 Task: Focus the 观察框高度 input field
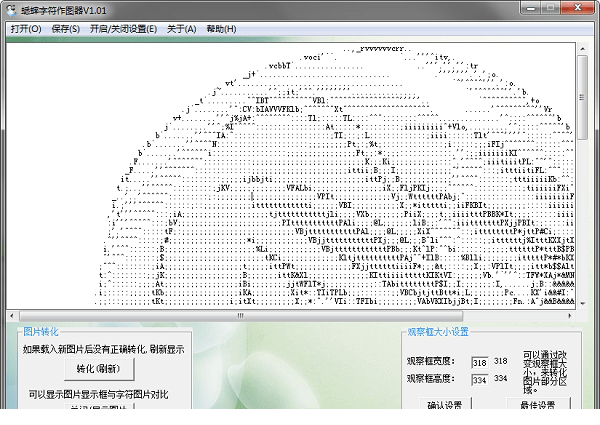tap(479, 380)
